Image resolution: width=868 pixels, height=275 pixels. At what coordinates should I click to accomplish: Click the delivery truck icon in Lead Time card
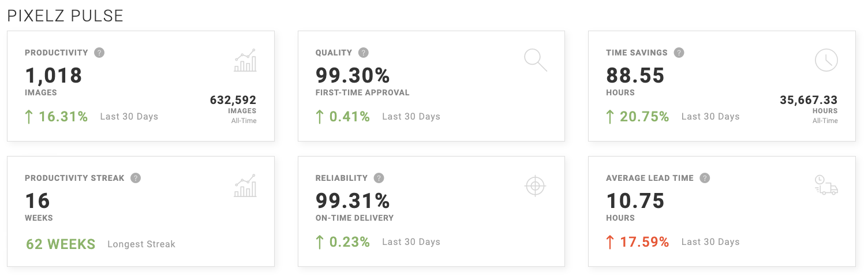pos(826,185)
